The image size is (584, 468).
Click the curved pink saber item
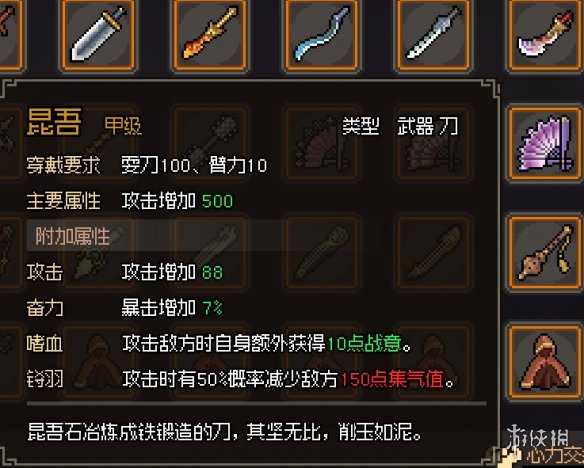(x=545, y=35)
